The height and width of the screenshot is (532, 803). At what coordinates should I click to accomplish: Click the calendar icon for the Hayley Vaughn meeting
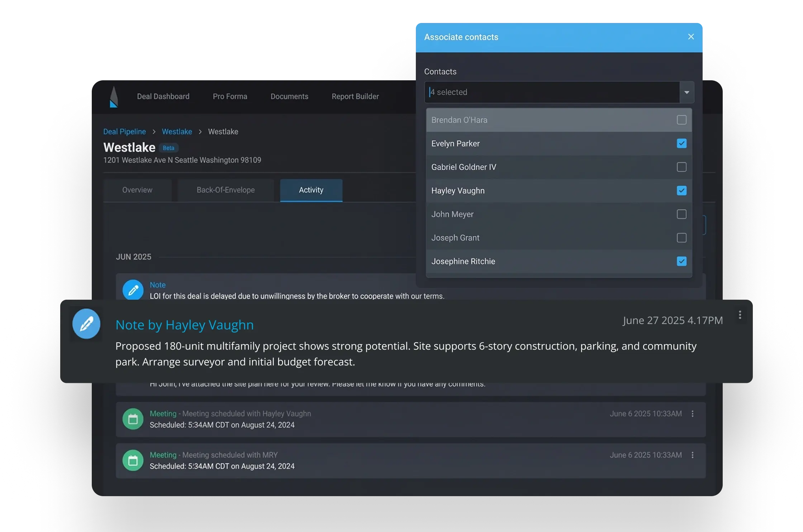point(133,419)
